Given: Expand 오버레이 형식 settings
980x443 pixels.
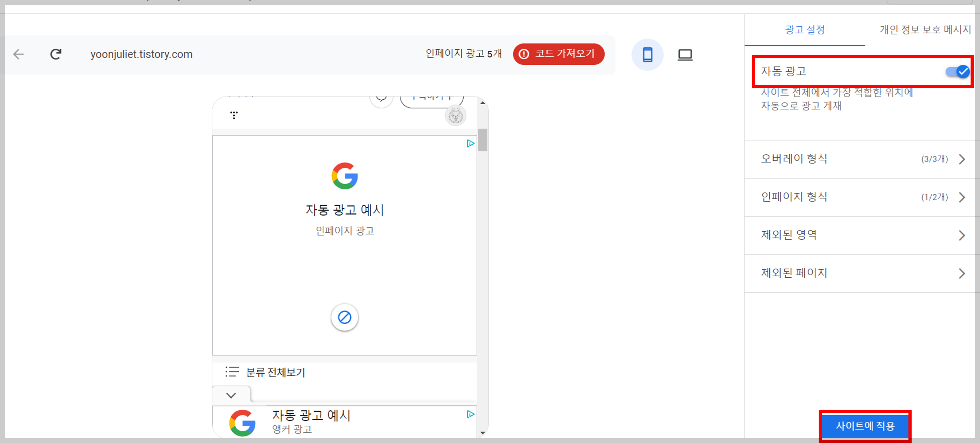Looking at the screenshot, I should pos(862,159).
